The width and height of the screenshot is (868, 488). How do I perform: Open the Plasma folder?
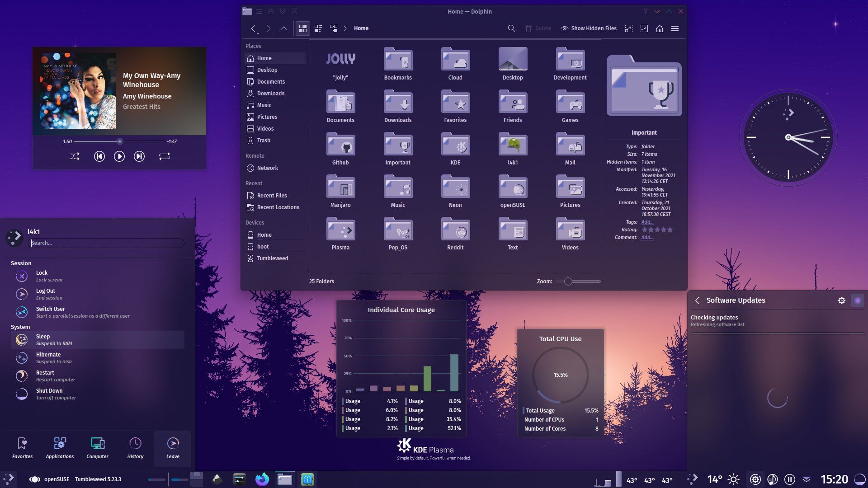pos(340,234)
